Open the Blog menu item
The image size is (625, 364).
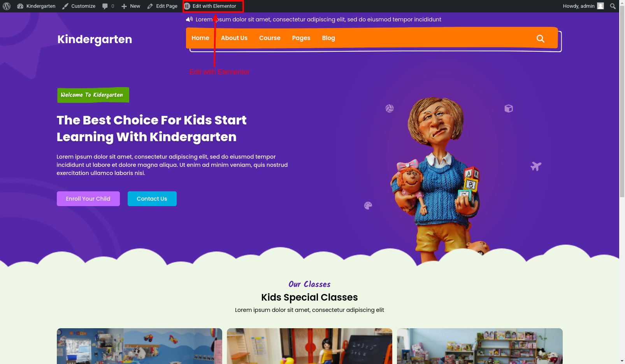[328, 38]
